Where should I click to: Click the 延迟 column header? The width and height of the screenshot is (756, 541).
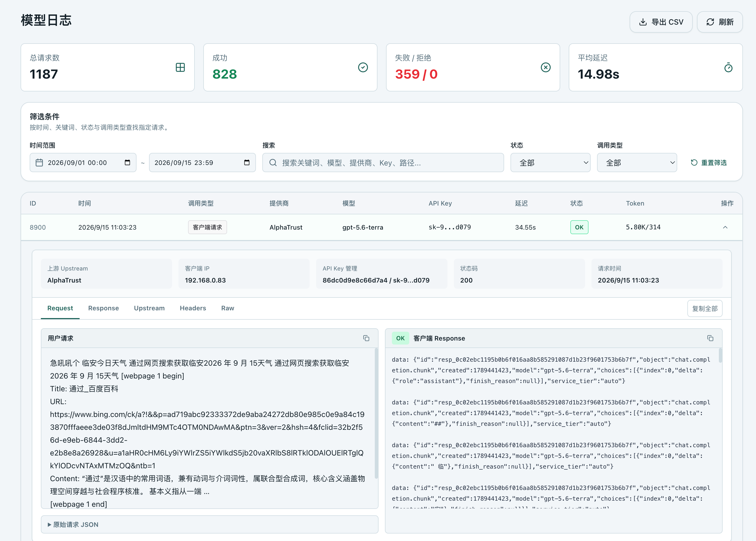click(x=521, y=203)
